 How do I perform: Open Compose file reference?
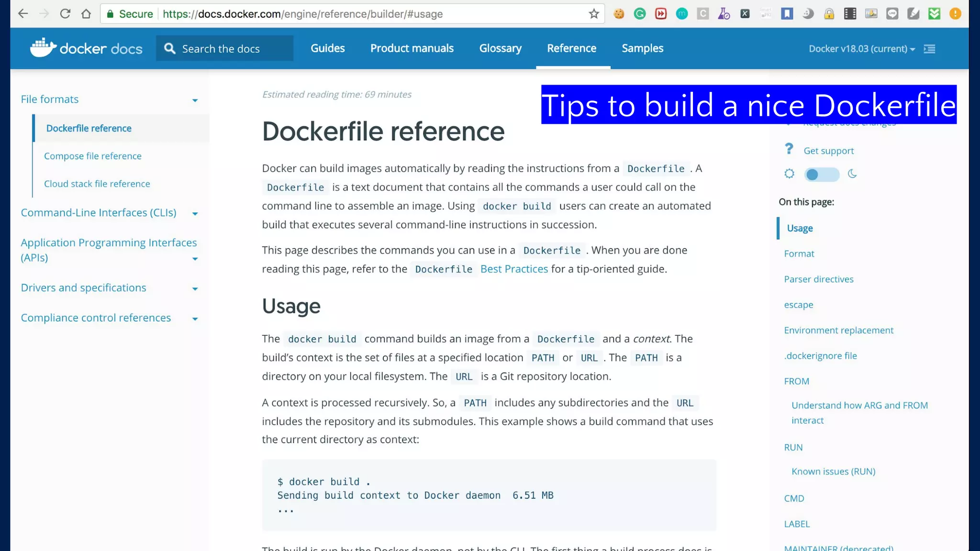(92, 156)
